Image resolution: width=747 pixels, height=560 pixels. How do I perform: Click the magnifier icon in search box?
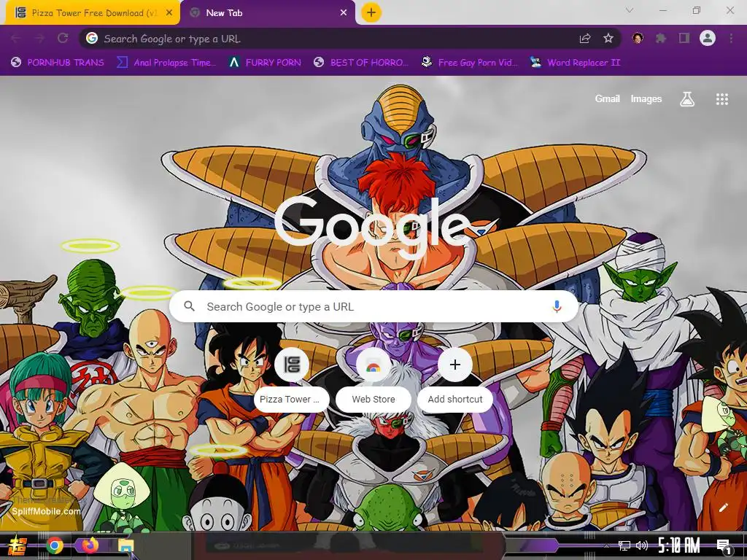pos(189,306)
